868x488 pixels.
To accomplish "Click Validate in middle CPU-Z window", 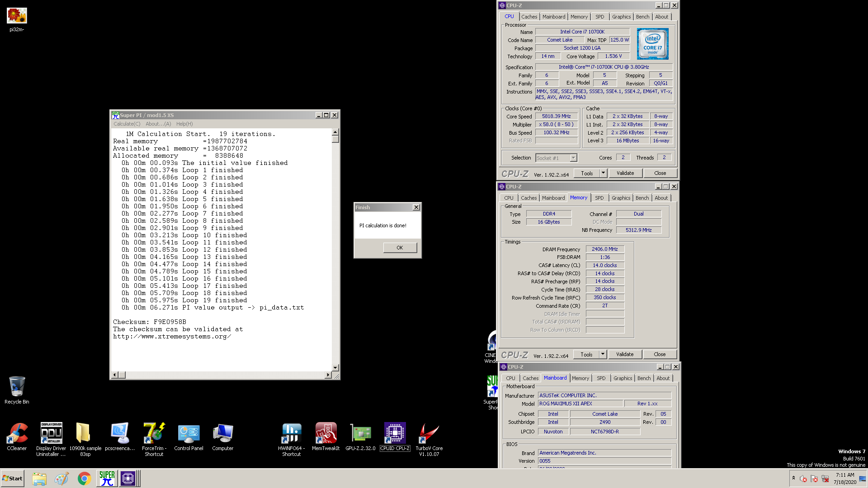I will [x=625, y=354].
